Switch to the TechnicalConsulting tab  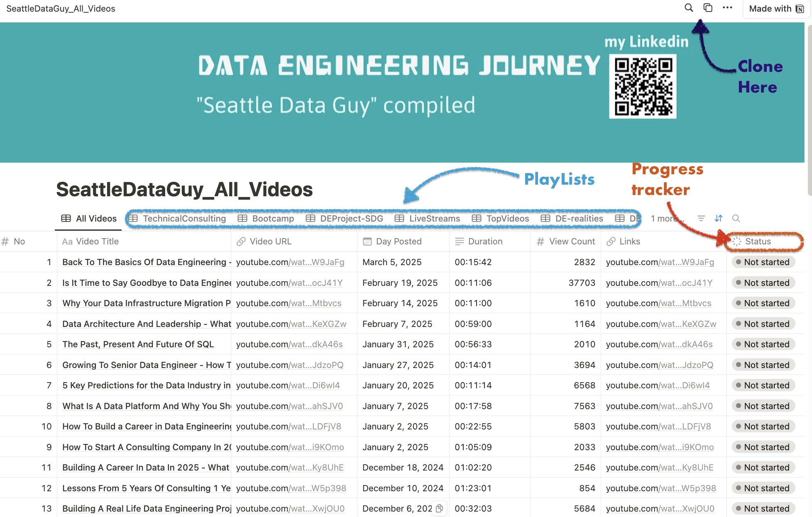pos(177,219)
